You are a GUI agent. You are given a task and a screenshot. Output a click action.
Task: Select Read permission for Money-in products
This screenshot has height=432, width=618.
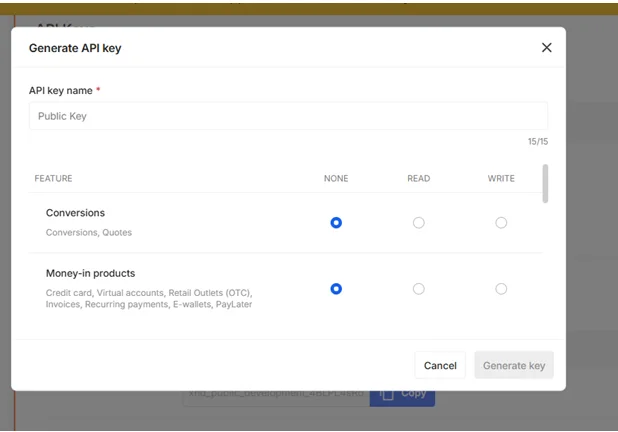[419, 289]
